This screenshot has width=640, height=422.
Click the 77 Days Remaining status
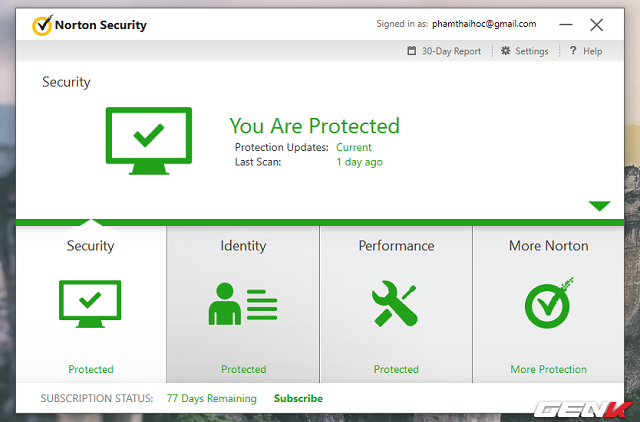point(211,398)
